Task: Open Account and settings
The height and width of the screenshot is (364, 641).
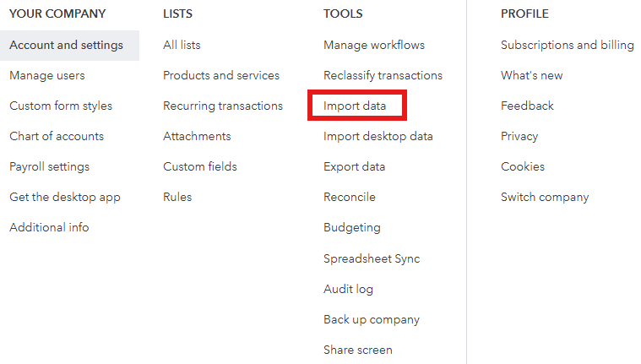Action: pyautogui.click(x=66, y=45)
